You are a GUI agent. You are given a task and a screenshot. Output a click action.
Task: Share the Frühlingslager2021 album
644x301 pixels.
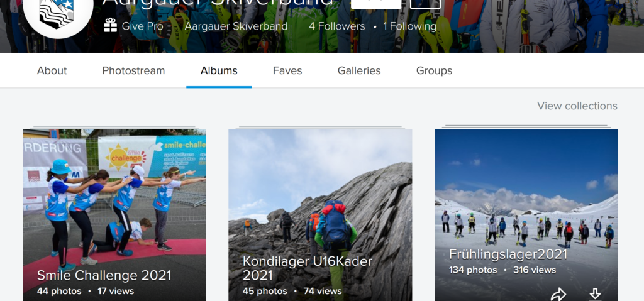(x=558, y=293)
